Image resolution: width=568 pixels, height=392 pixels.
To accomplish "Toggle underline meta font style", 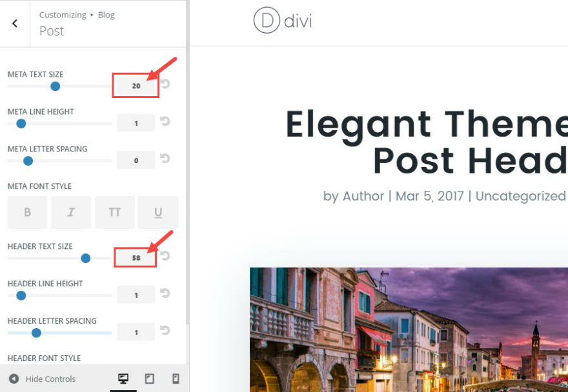I will click(x=158, y=213).
